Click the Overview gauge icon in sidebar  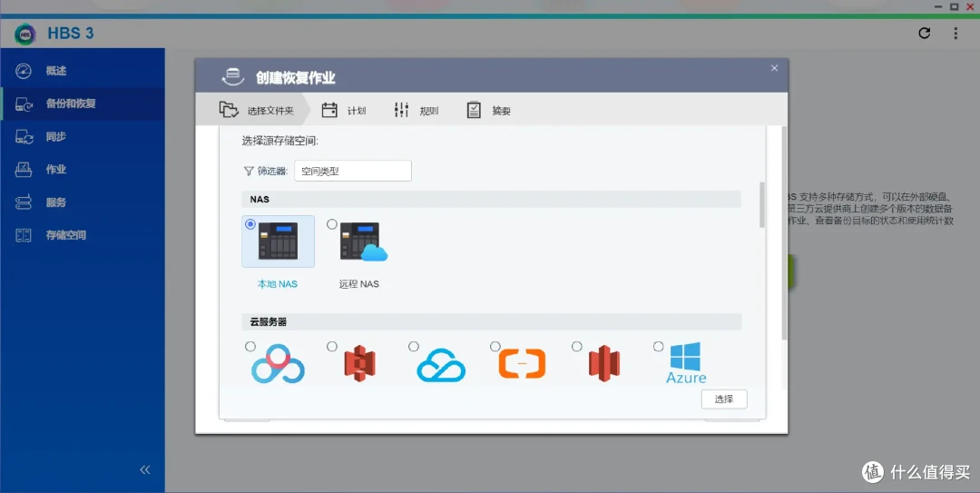tap(23, 71)
